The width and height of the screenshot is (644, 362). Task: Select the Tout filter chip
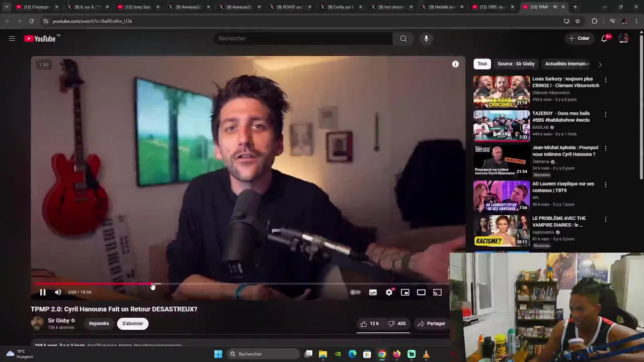pos(482,64)
